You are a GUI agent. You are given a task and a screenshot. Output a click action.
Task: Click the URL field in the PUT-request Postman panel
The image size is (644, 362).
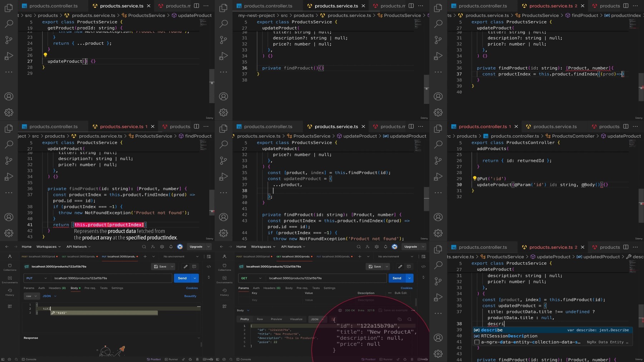pyautogui.click(x=112, y=278)
